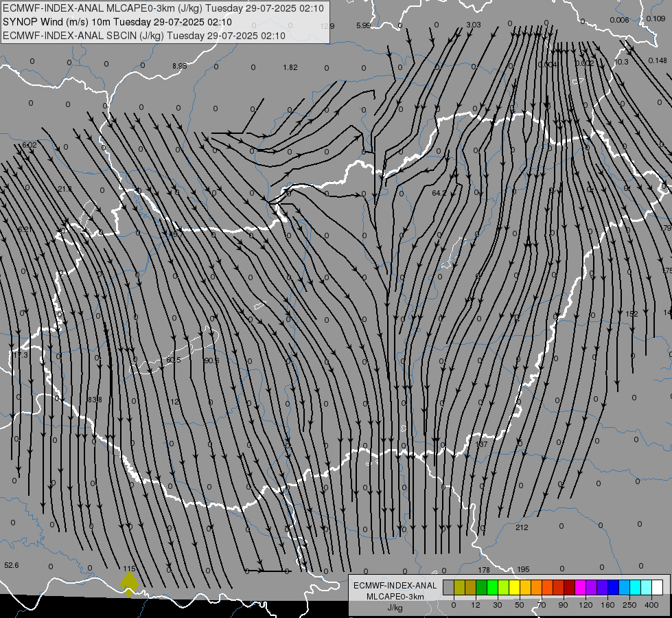
Task: Click the grid value 60.5 near the lake
Action: point(173,360)
